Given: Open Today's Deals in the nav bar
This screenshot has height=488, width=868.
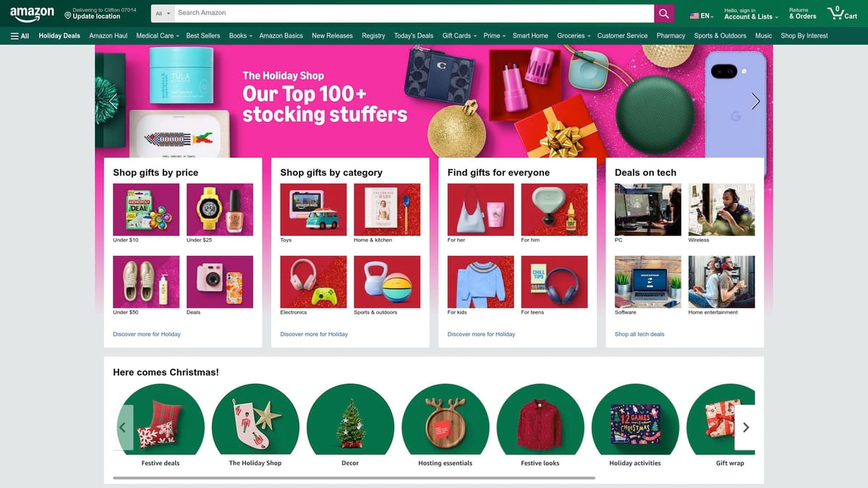Looking at the screenshot, I should pyautogui.click(x=414, y=35).
